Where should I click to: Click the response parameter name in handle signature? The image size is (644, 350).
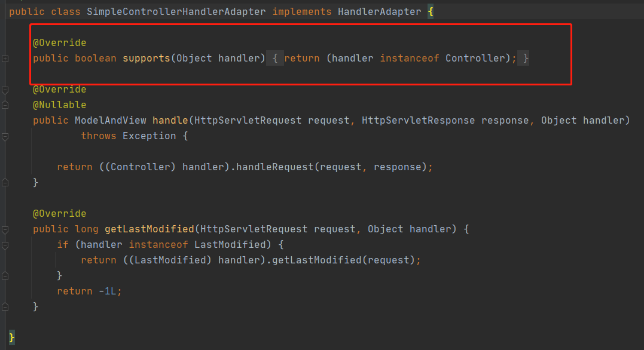(x=505, y=121)
